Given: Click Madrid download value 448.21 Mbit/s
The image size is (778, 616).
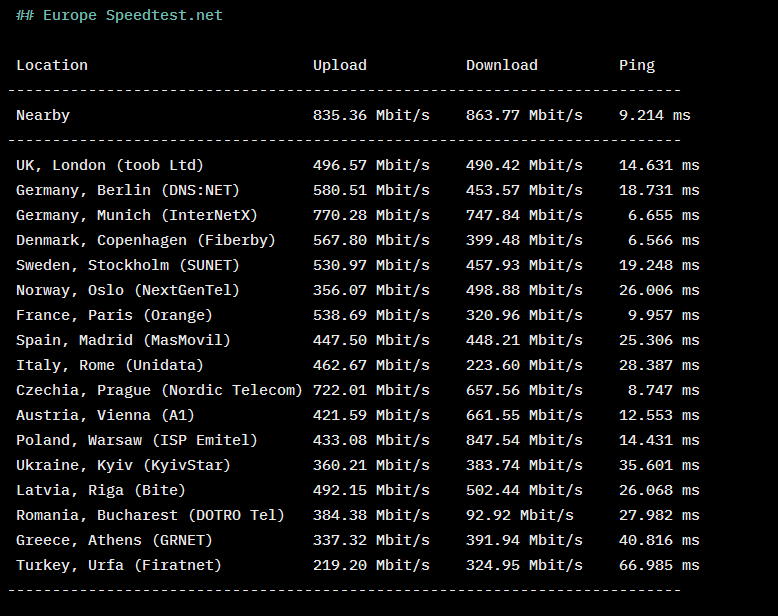Looking at the screenshot, I should pos(524,340).
